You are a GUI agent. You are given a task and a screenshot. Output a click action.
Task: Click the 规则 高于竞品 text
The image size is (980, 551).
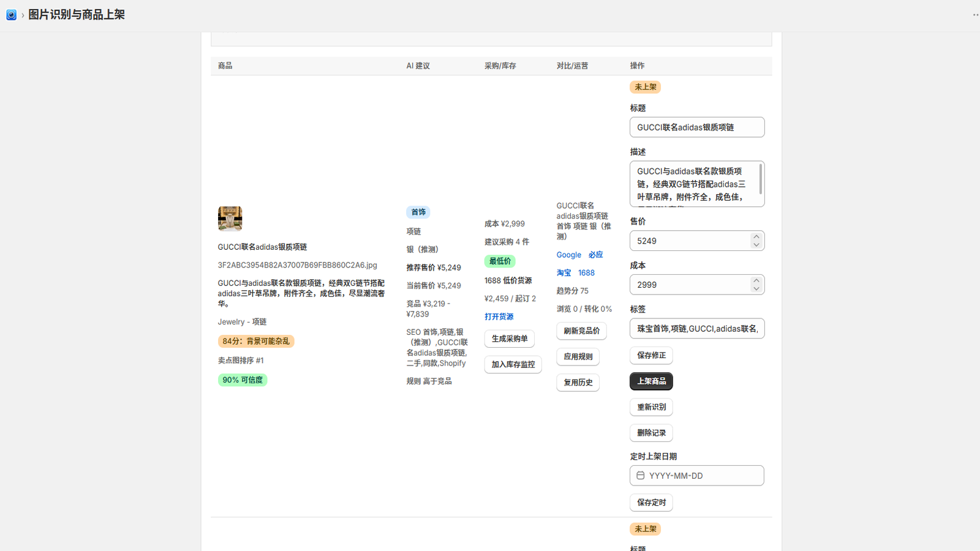(x=429, y=381)
